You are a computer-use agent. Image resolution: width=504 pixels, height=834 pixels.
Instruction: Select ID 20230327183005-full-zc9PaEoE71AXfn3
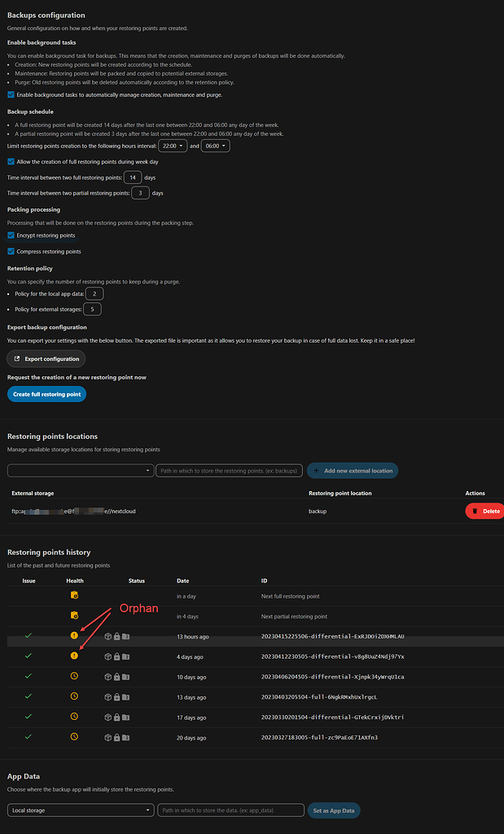(x=319, y=737)
